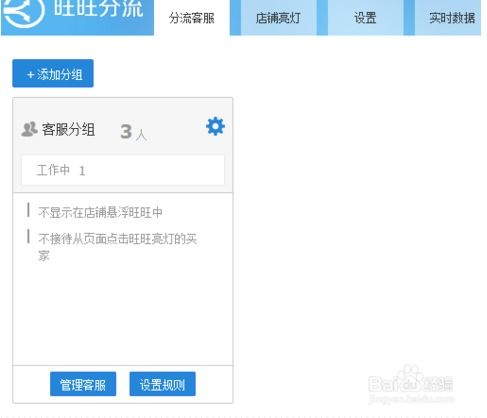Switch to the 分流客服 tab
Screen dimensions: 487x418
pyautogui.click(x=192, y=18)
